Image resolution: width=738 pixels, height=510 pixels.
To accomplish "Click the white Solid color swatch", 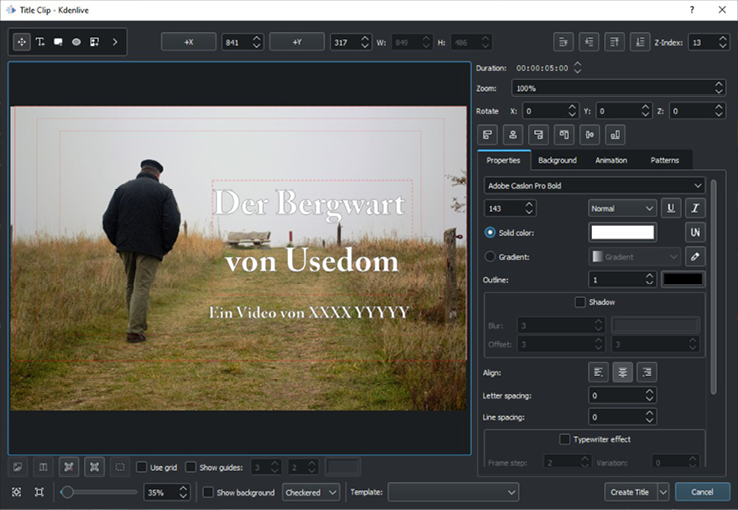I will [622, 232].
